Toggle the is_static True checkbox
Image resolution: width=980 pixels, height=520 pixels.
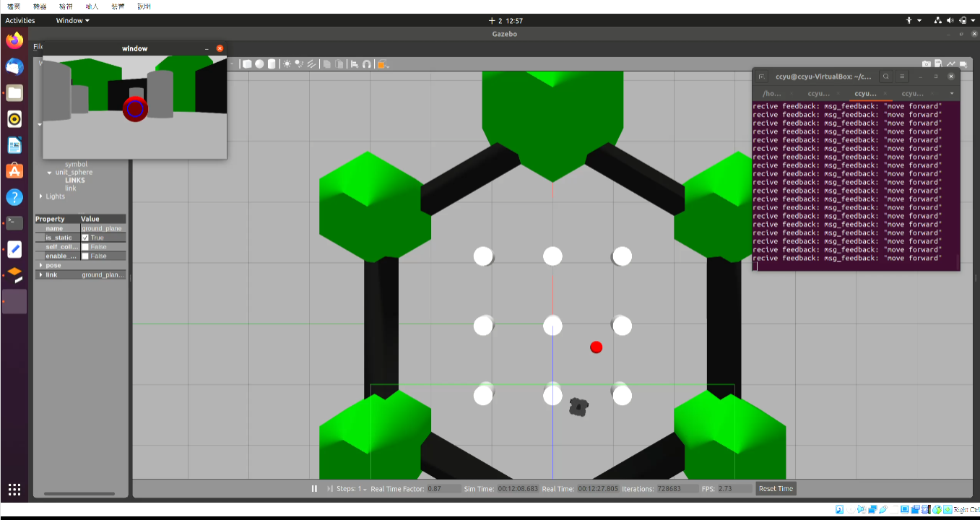tap(85, 237)
